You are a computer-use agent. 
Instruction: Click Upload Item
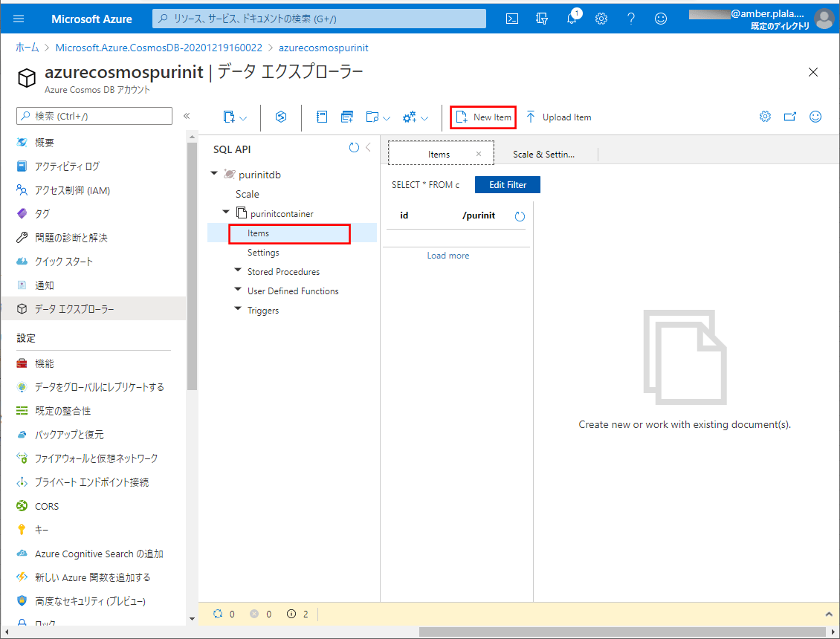559,117
